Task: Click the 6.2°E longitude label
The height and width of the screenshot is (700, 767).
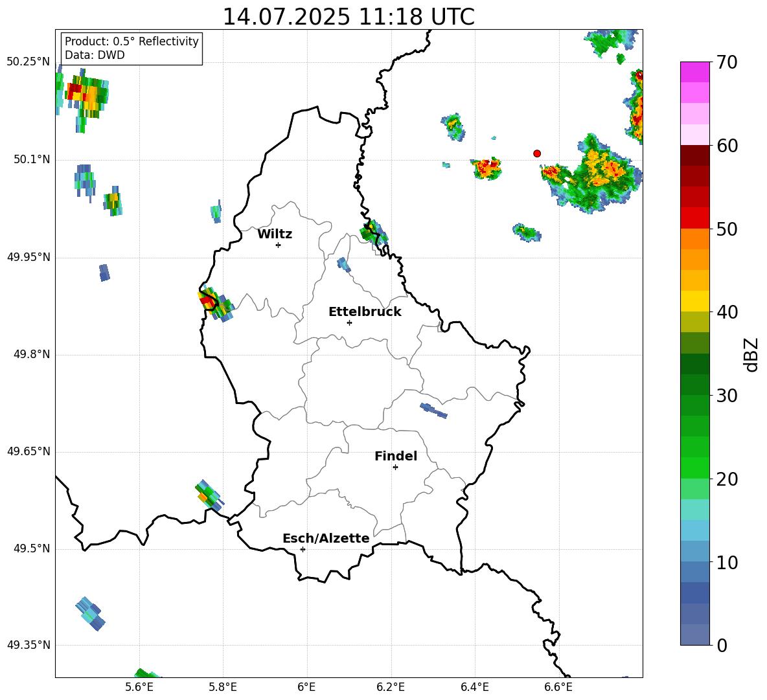Action: click(x=391, y=687)
